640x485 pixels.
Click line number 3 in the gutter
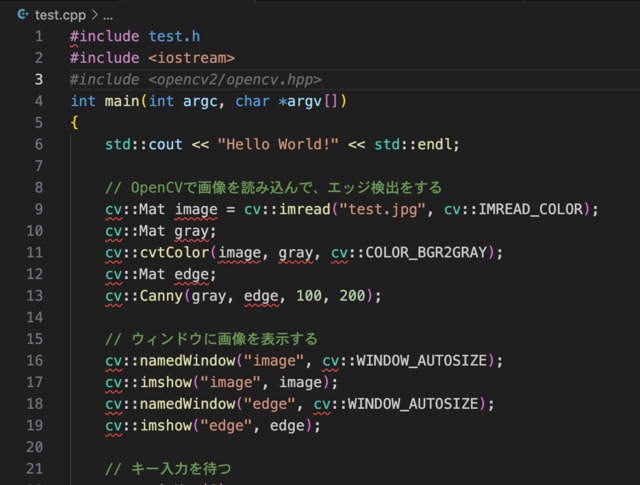pyautogui.click(x=38, y=79)
